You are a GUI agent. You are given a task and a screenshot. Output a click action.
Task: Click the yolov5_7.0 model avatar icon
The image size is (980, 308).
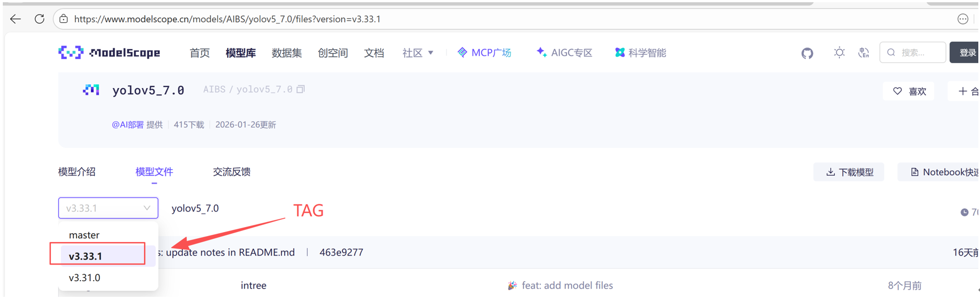91,90
